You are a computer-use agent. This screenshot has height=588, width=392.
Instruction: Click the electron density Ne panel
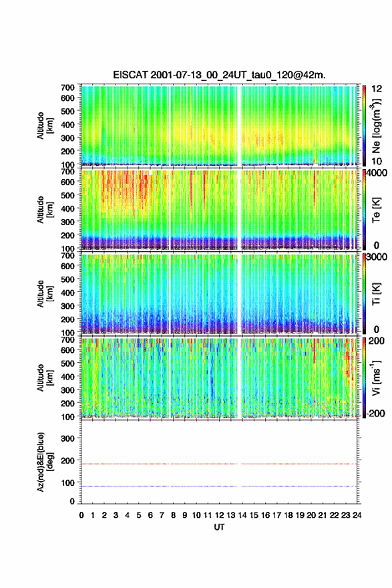[x=218, y=125]
